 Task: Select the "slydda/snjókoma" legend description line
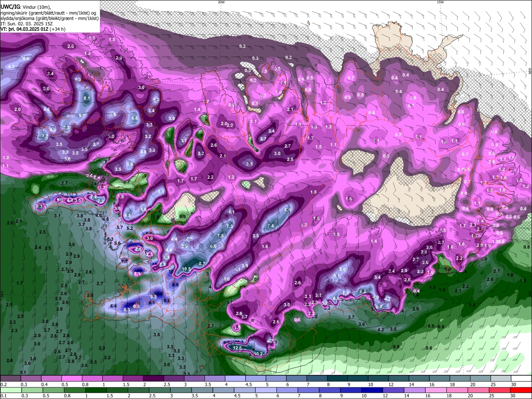click(x=49, y=18)
